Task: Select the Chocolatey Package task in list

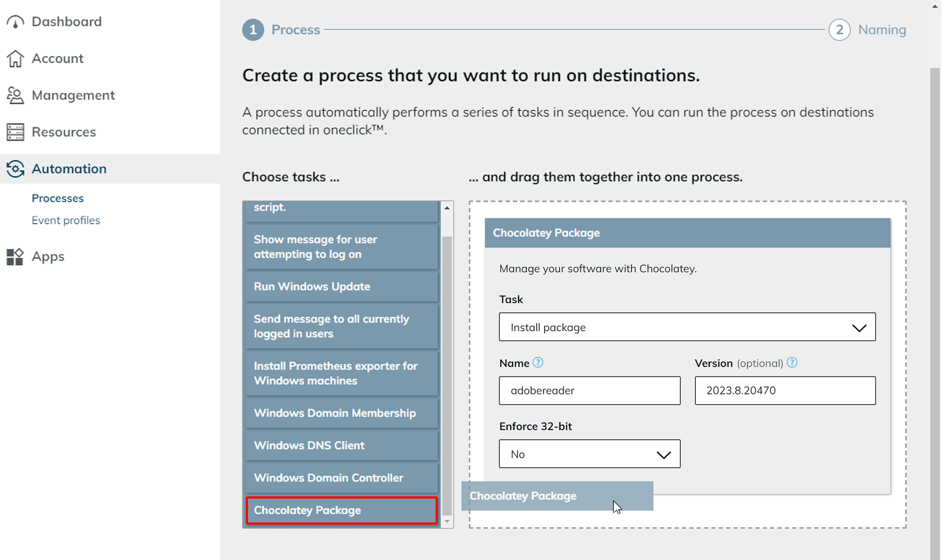Action: [x=341, y=510]
